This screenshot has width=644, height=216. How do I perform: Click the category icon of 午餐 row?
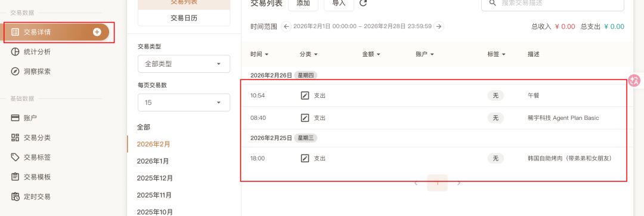pos(305,95)
